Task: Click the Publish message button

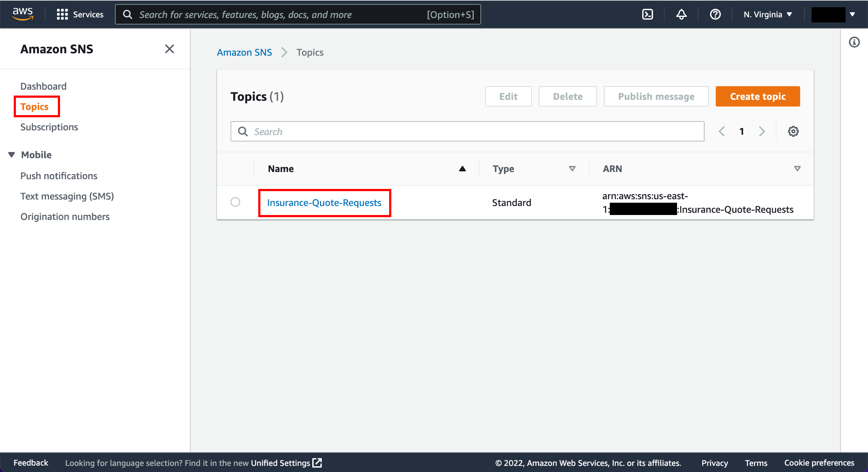Action: tap(655, 96)
